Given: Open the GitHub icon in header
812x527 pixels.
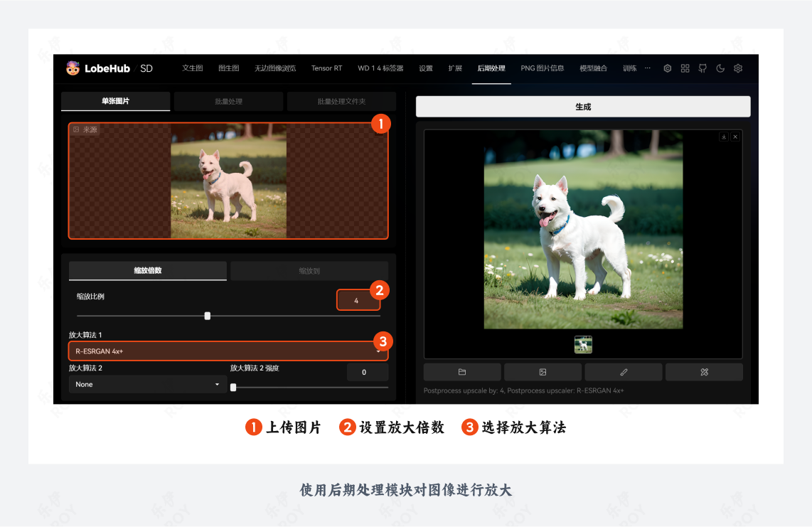Looking at the screenshot, I should click(703, 68).
